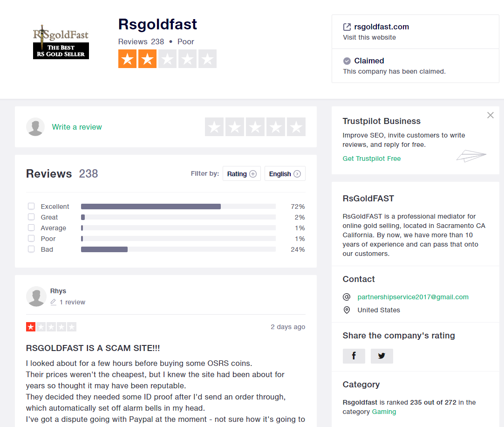
Task: Open the Rating filter dropdown
Action: pyautogui.click(x=242, y=174)
